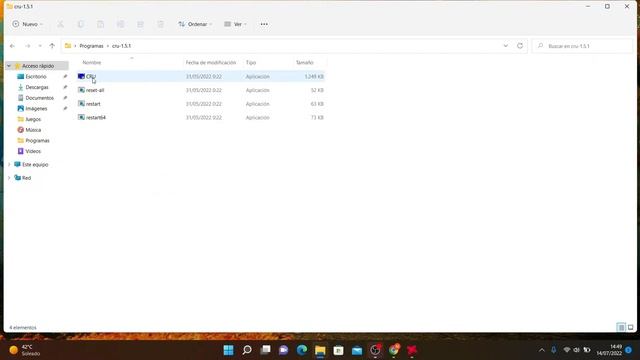Open the weather widget showing 42°C
The width and height of the screenshot is (640, 360).
point(25,350)
